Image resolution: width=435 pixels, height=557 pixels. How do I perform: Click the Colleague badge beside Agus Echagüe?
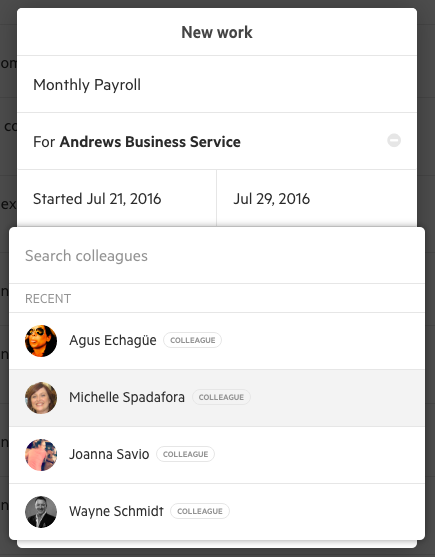point(192,340)
